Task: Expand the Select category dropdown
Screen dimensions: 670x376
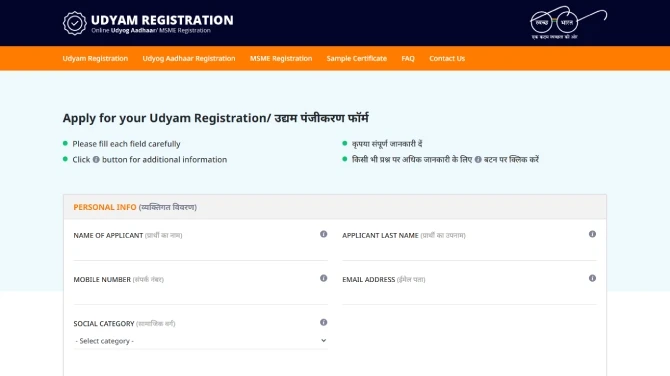Action: pos(200,341)
